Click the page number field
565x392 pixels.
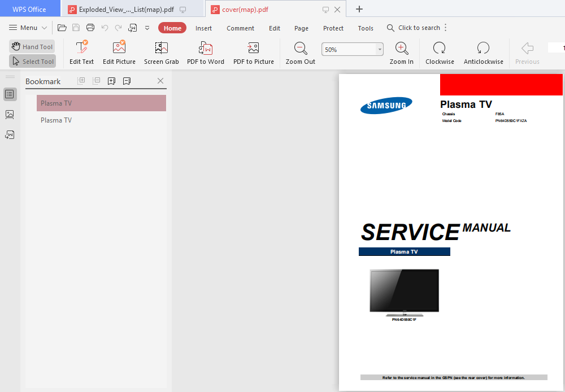coord(557,47)
